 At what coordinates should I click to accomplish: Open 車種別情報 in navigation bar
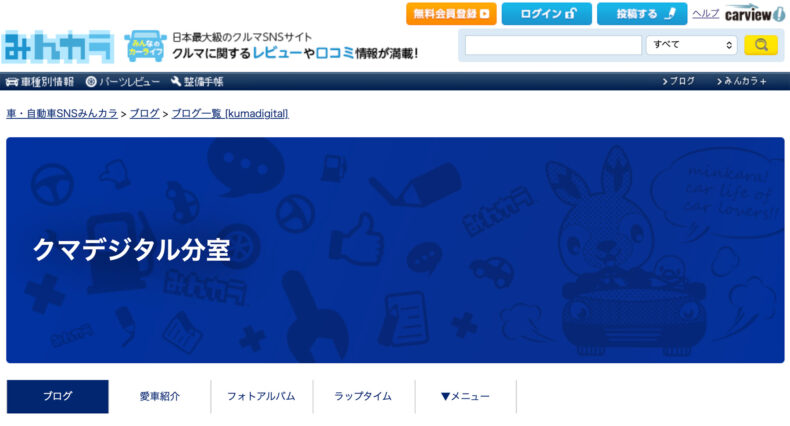coord(40,81)
